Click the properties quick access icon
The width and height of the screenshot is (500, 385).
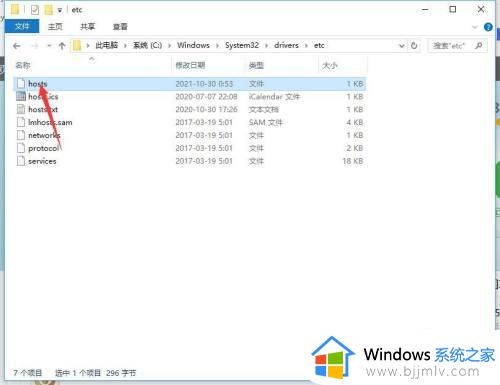(x=35, y=10)
